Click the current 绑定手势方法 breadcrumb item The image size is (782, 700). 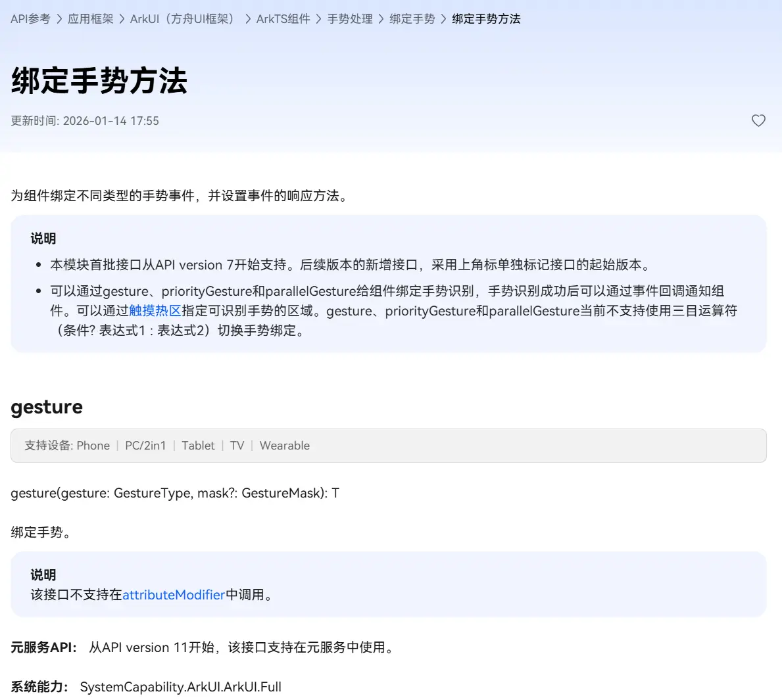pyautogui.click(x=486, y=19)
